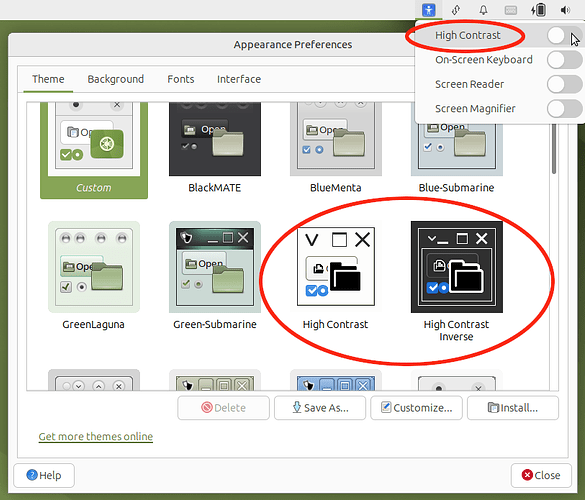Click the Customize... button
Screen dimensions: 585x500
point(416,408)
